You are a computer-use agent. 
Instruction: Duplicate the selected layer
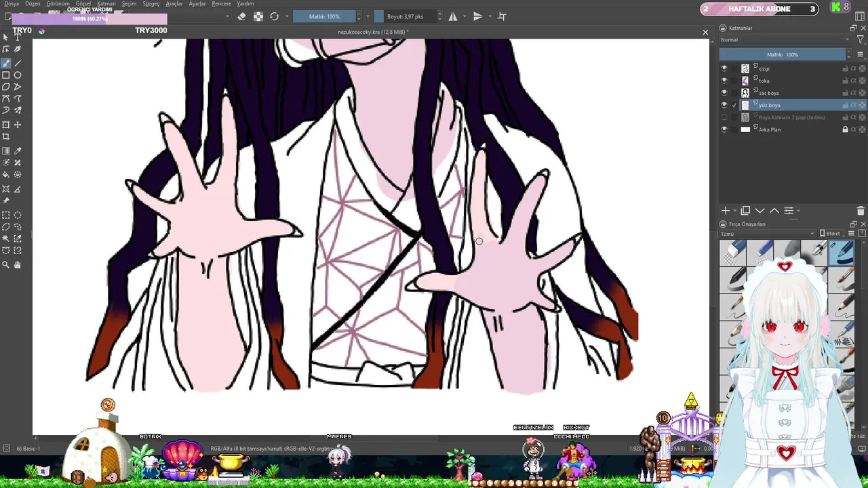coord(745,211)
